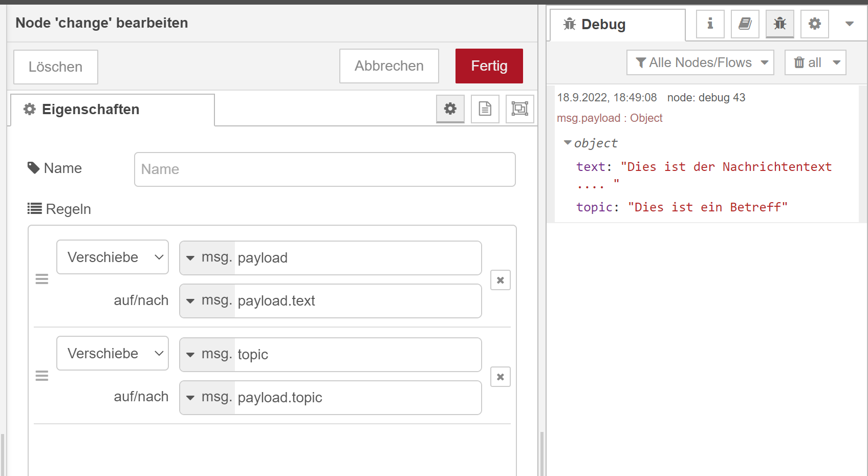Click the Abbrechen button

coord(389,66)
